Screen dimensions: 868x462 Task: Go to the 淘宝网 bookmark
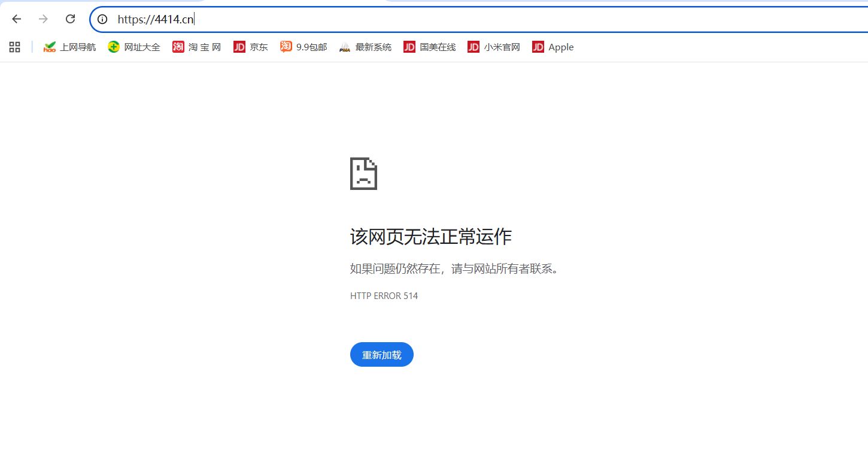click(x=197, y=47)
